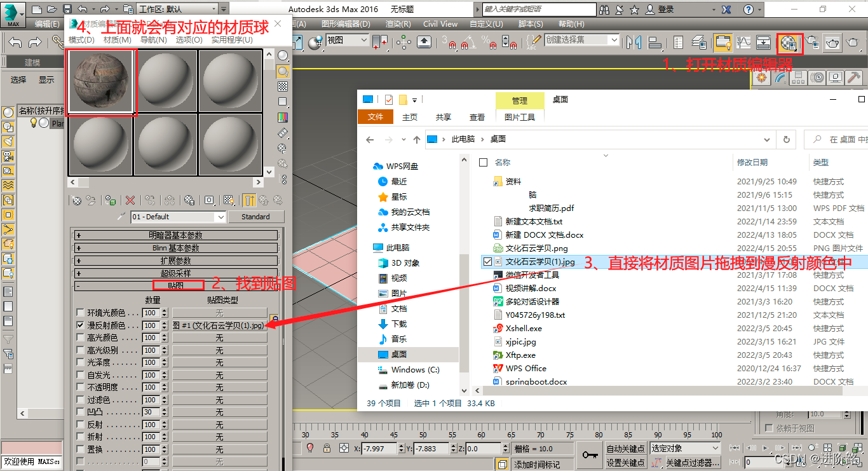The width and height of the screenshot is (868, 471).
Task: Enable the 反射 map checkbox
Action: (80, 425)
